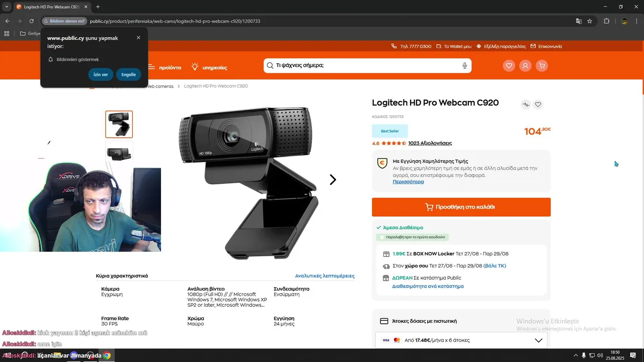This screenshot has width=644, height=362.
Task: Click the '(βάλε ΤΚ)' postal code link
Action: 495,266
